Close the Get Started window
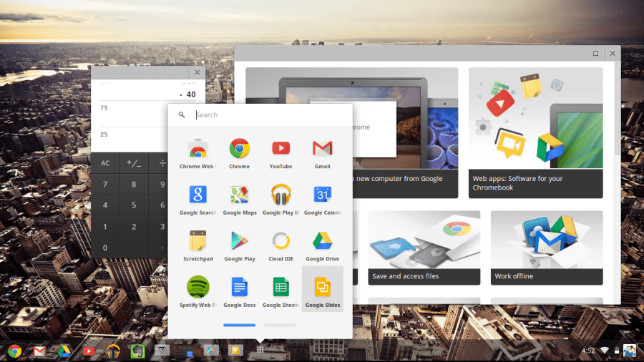 coord(613,54)
